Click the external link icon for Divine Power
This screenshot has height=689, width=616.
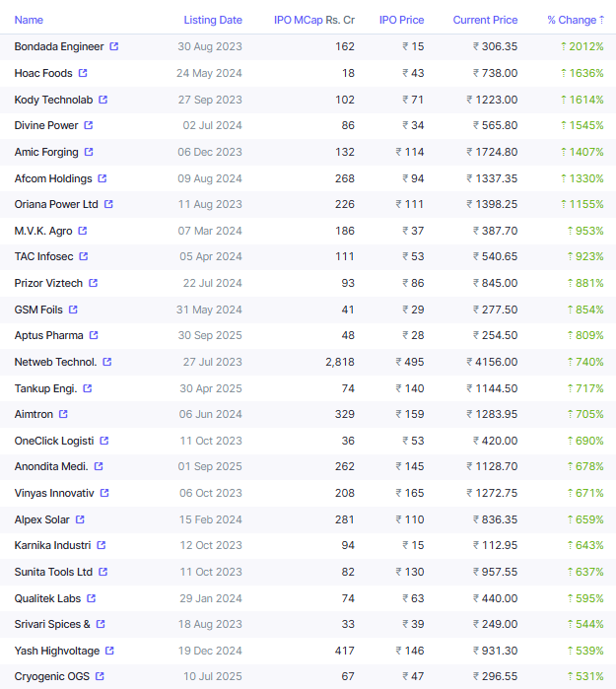pyautogui.click(x=89, y=125)
